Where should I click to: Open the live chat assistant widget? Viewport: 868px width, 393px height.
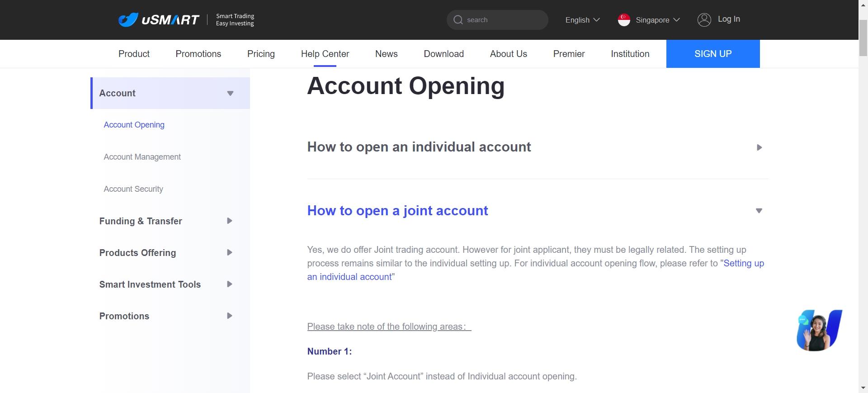pos(819,330)
